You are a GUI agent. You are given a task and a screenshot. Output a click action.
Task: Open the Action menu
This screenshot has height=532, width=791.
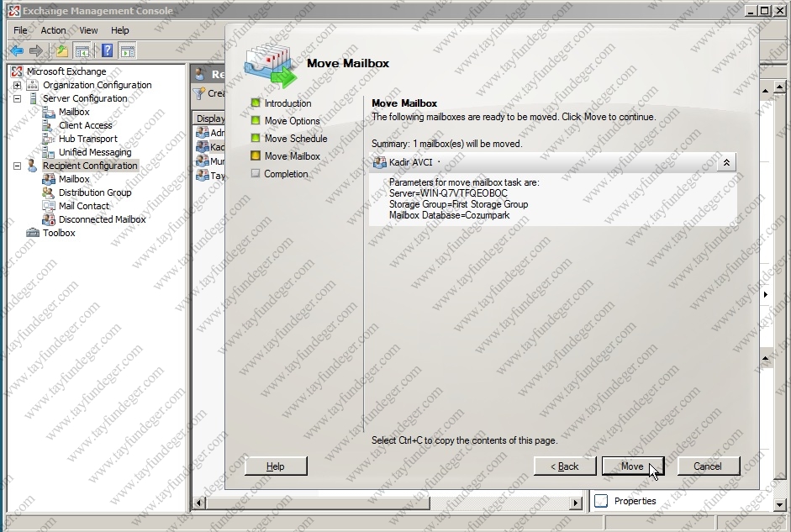[x=53, y=30]
